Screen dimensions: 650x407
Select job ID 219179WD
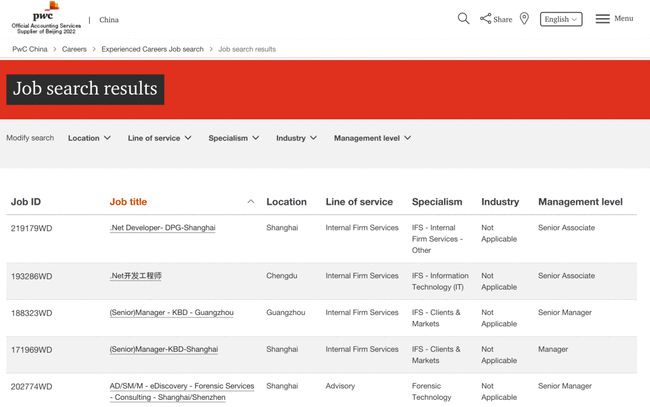[x=32, y=228]
